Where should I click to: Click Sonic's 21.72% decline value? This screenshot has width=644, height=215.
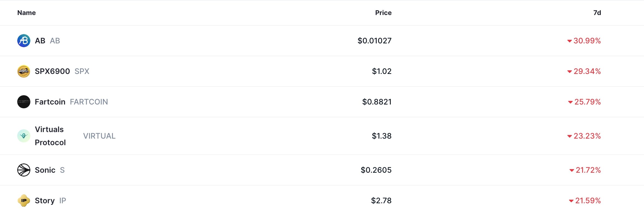tap(588, 170)
